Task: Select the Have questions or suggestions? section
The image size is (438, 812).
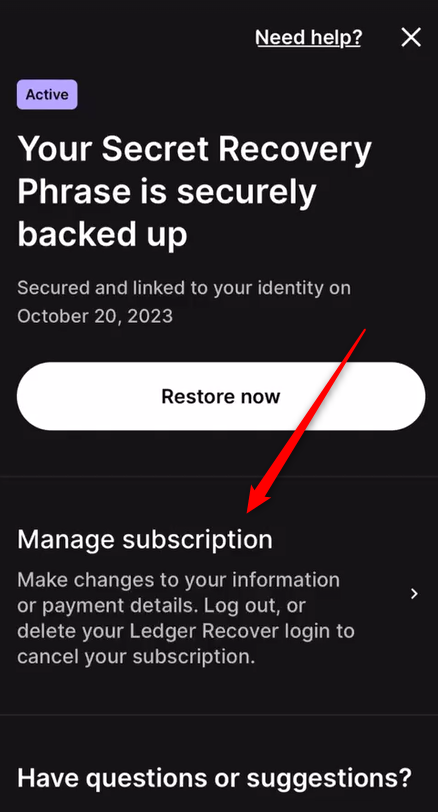Action: (214, 777)
